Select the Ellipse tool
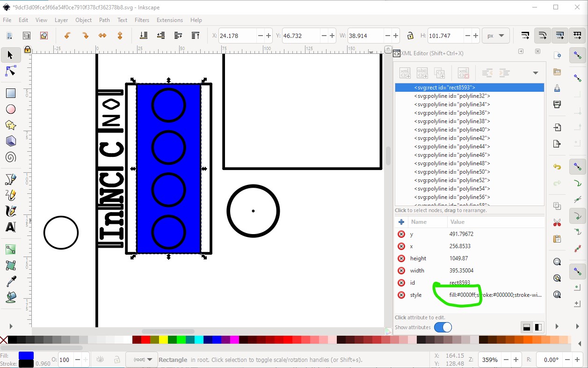 (10, 109)
